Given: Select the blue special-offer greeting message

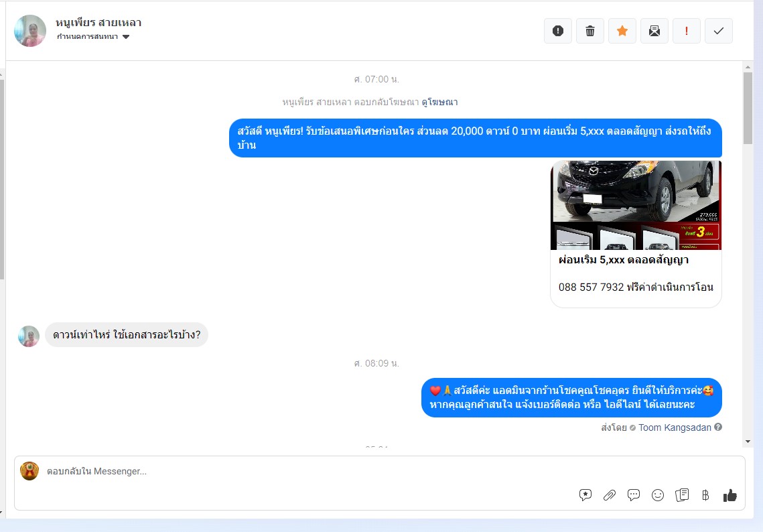Looking at the screenshot, I should (x=476, y=138).
